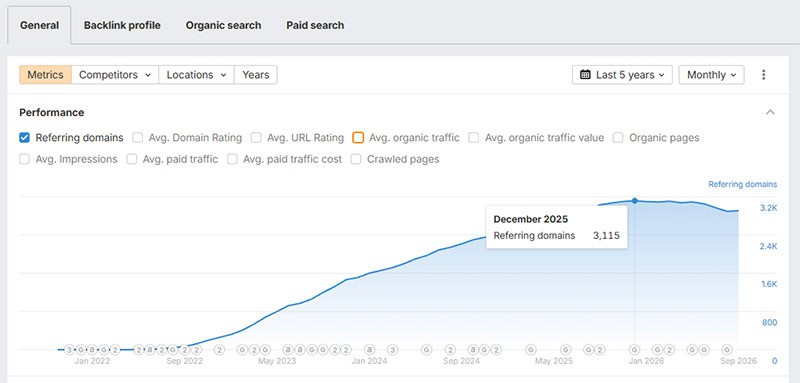
Task: Click the Google update marker under December 2025 line
Action: (x=634, y=350)
